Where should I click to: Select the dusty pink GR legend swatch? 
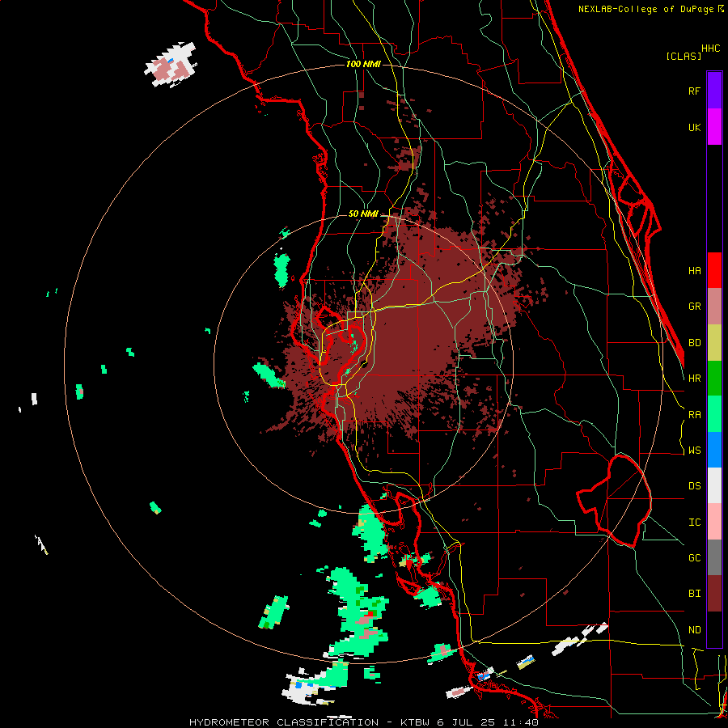(x=714, y=307)
